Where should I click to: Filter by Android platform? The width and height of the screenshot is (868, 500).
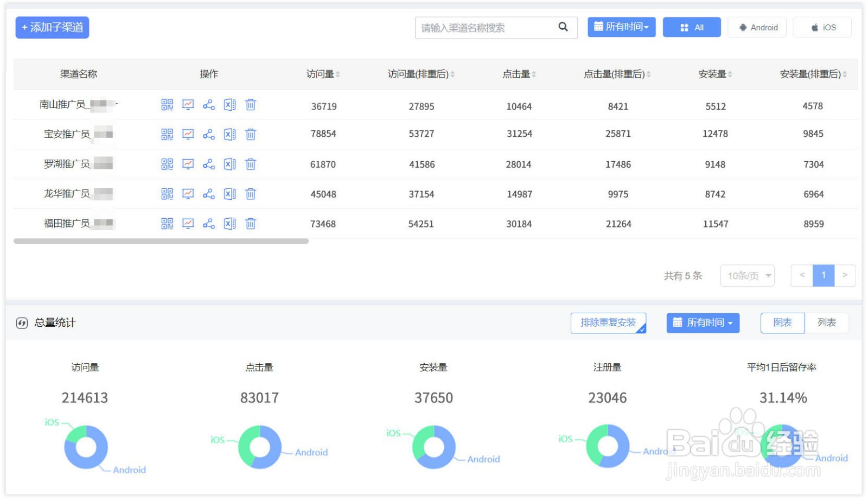tap(757, 27)
